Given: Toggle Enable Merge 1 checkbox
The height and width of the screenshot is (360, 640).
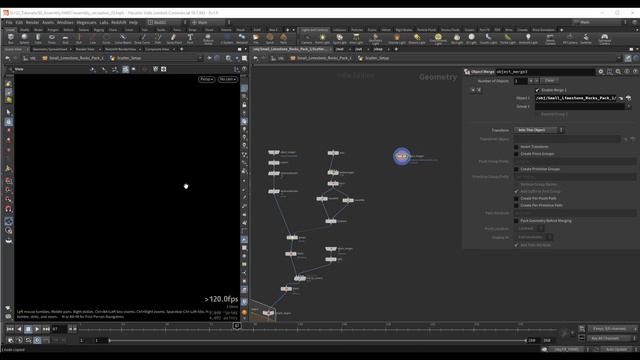Looking at the screenshot, I should (537, 90).
